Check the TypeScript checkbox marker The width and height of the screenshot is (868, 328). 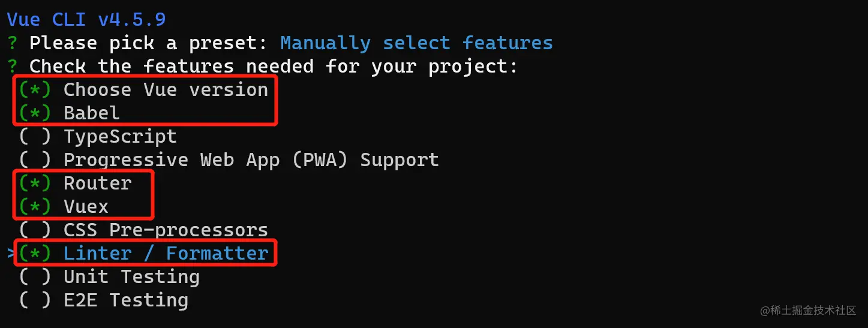pyautogui.click(x=35, y=137)
